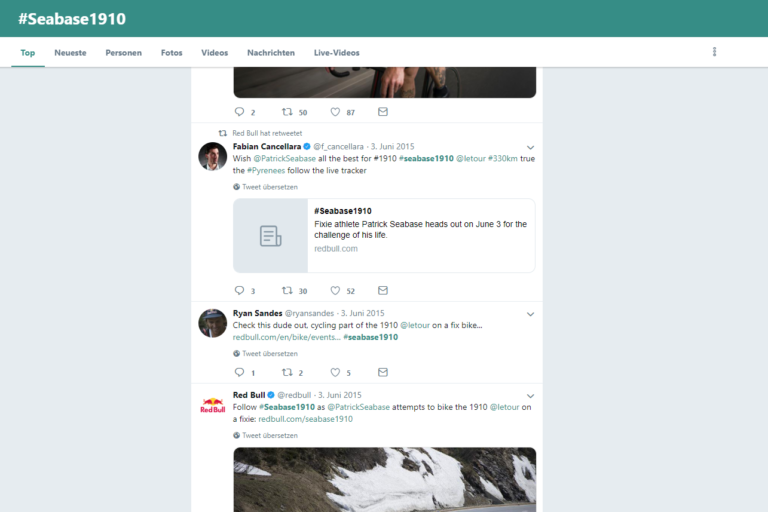Click globe icon under Fabian Cancellara's tweet
The height and width of the screenshot is (512, 768).
tap(237, 187)
